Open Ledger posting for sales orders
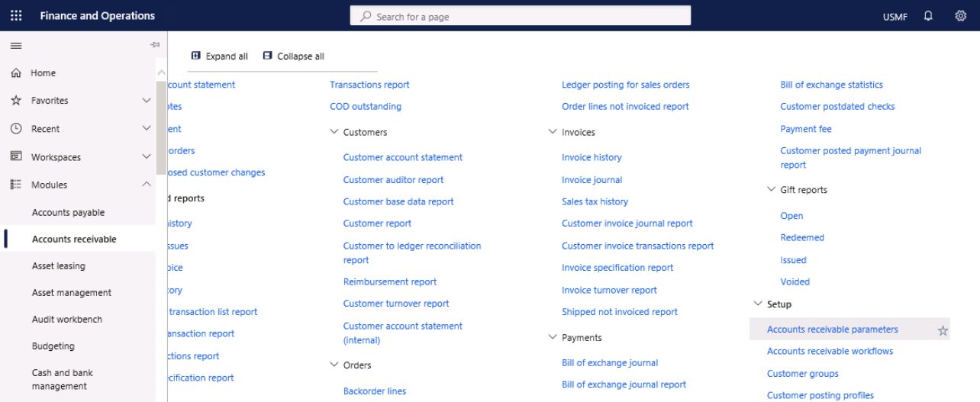This screenshot has width=980, height=402. pos(626,85)
